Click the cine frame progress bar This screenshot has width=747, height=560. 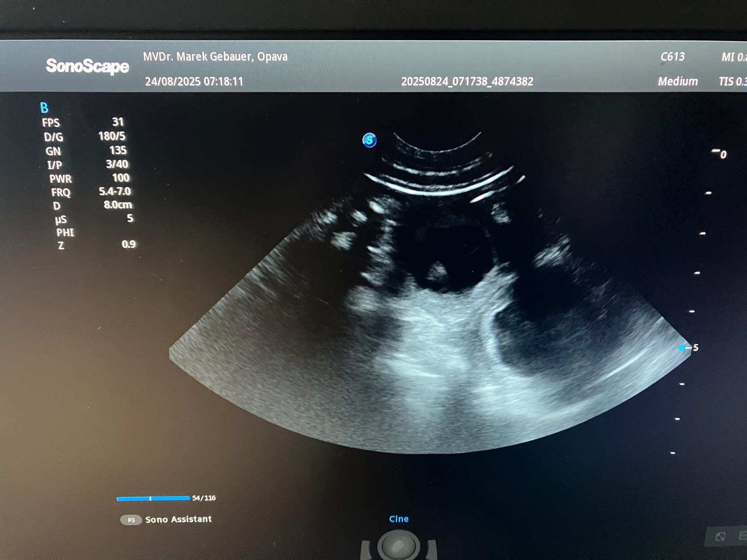pyautogui.click(x=153, y=498)
